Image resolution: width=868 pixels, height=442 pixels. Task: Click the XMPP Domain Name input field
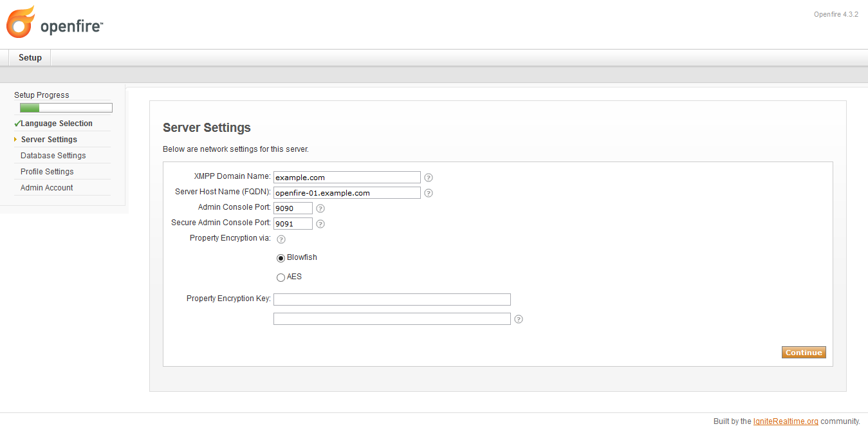tap(346, 177)
